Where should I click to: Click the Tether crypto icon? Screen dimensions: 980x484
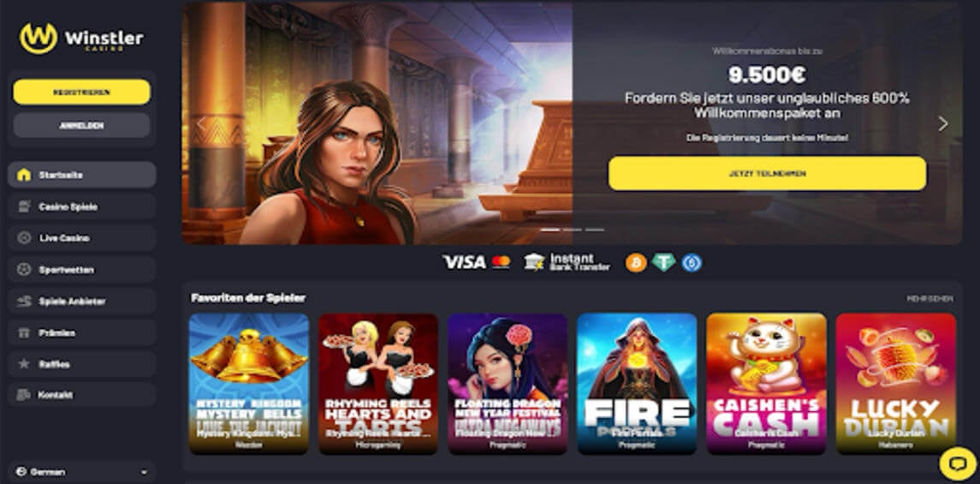pyautogui.click(x=664, y=263)
